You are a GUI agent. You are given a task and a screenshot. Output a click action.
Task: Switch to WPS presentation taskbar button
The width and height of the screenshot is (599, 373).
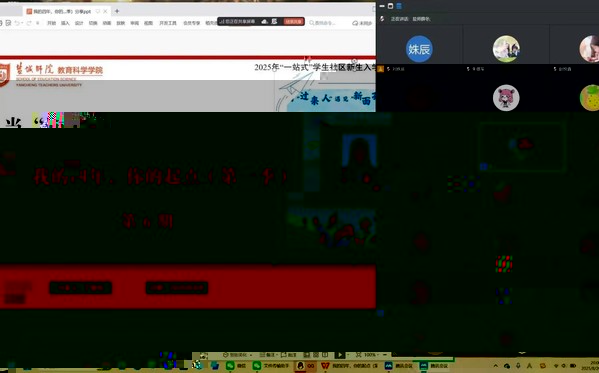350,366
